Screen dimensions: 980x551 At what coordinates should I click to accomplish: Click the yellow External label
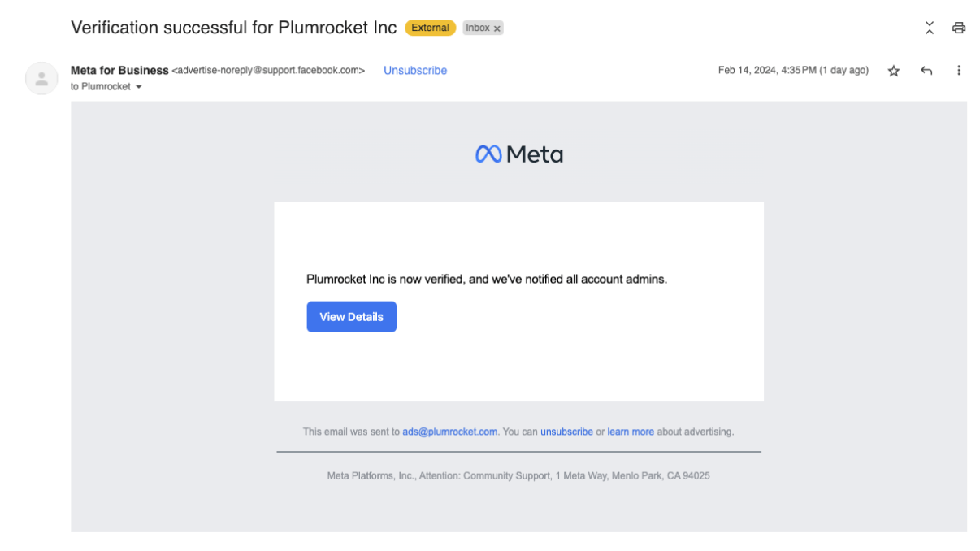(x=431, y=28)
